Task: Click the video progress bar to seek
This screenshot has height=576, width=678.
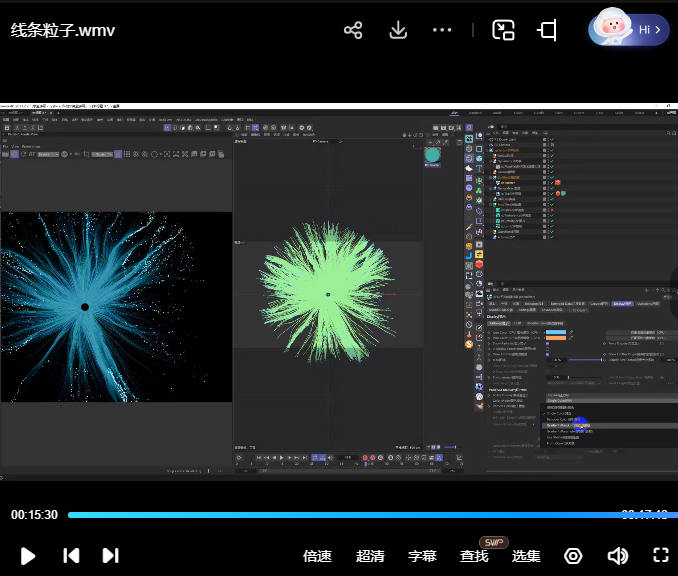Action: point(340,515)
